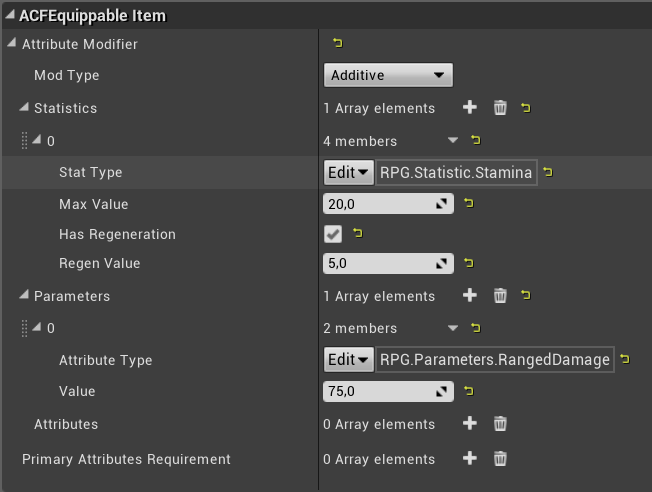Click the Max Value field showing 20,0

(x=378, y=204)
